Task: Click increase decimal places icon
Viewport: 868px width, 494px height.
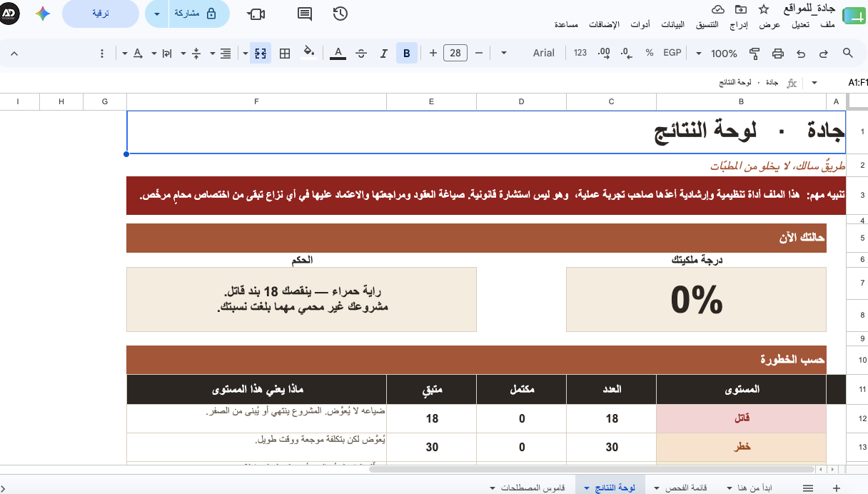Action: 604,53
